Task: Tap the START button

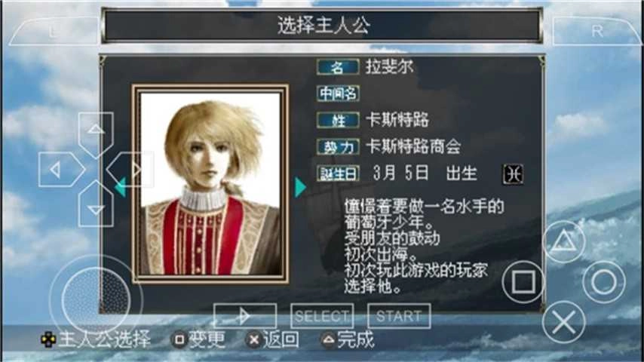Action: [399, 316]
